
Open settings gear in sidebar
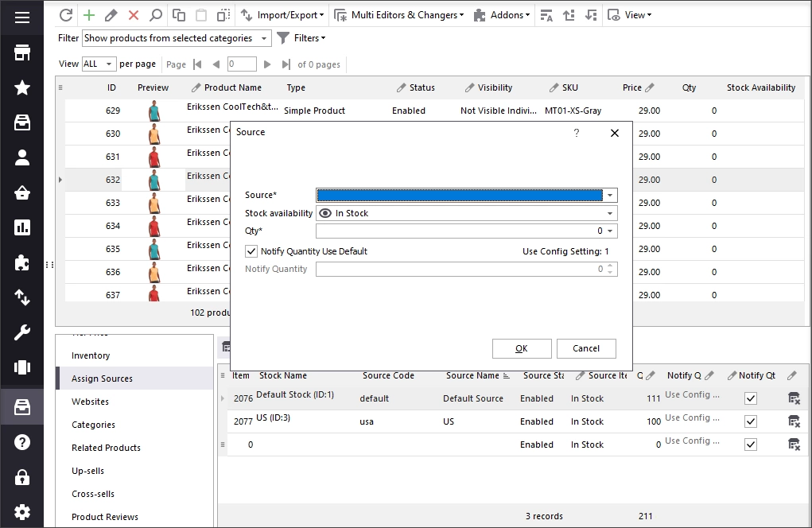[21, 512]
